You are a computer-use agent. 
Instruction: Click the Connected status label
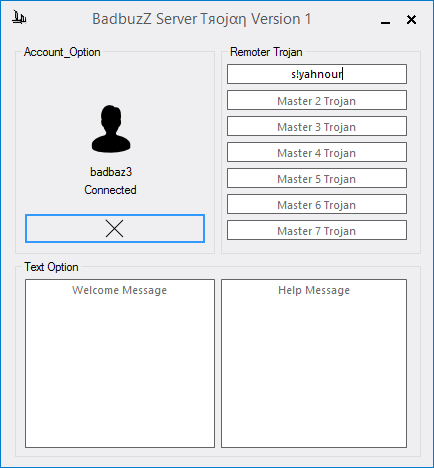click(110, 190)
